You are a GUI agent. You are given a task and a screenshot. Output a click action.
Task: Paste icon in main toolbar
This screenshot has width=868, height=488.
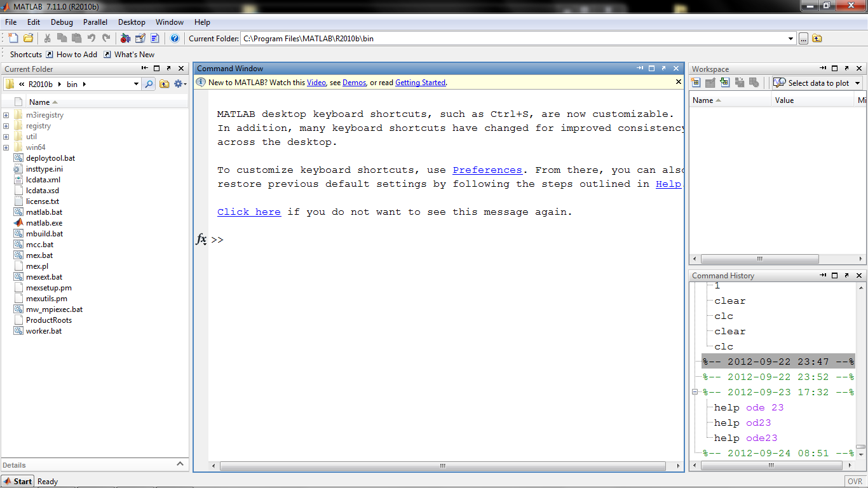point(77,38)
